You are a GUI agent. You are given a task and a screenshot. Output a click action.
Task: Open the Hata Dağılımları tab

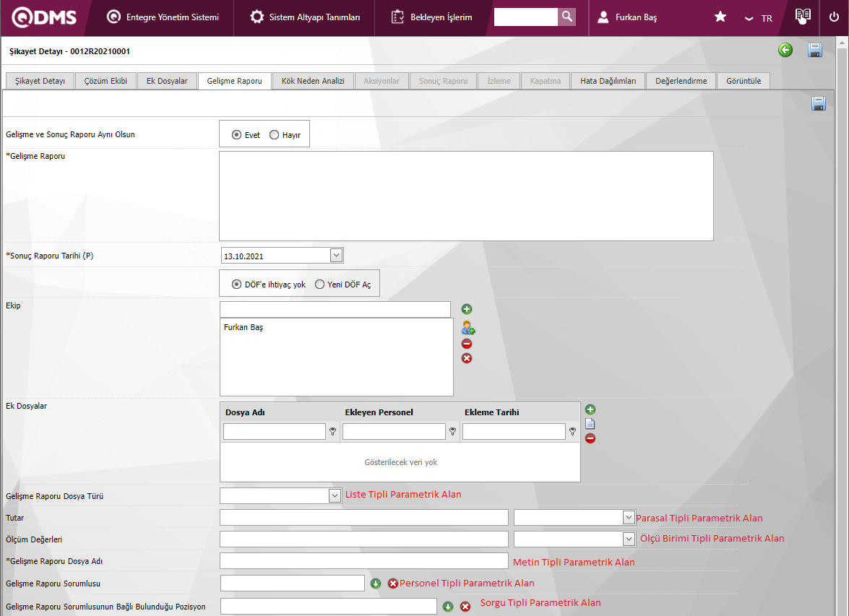pyautogui.click(x=608, y=81)
